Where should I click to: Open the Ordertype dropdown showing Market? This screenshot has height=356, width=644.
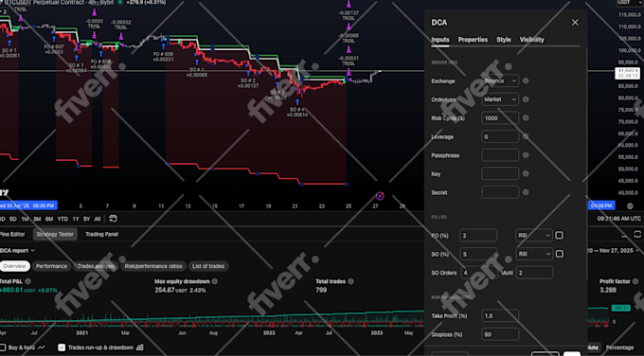tap(500, 99)
